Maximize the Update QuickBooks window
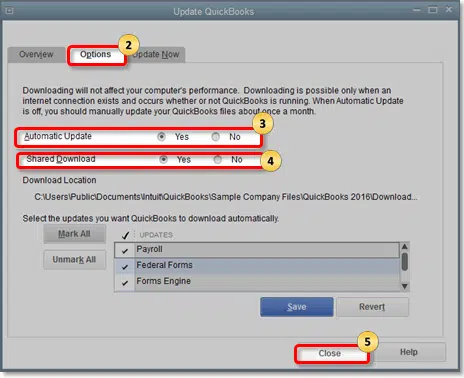Viewport: 464px width, 378px height. [433, 10]
